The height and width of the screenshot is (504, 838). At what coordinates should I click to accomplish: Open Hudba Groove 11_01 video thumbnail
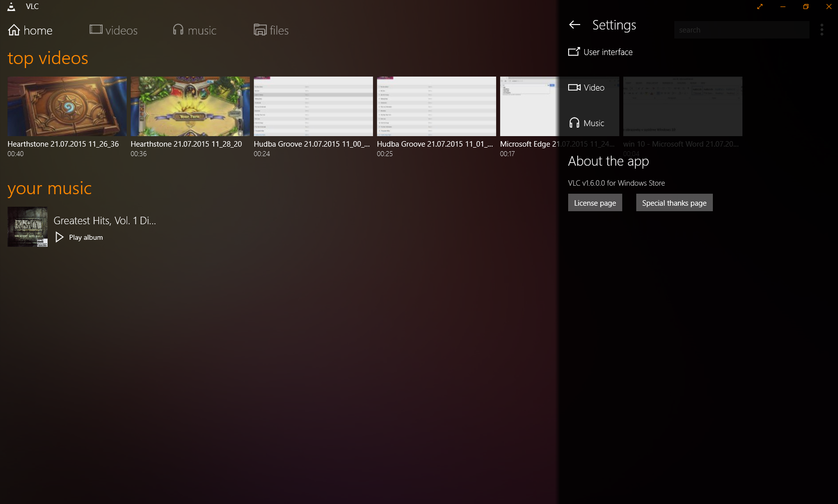pos(437,106)
